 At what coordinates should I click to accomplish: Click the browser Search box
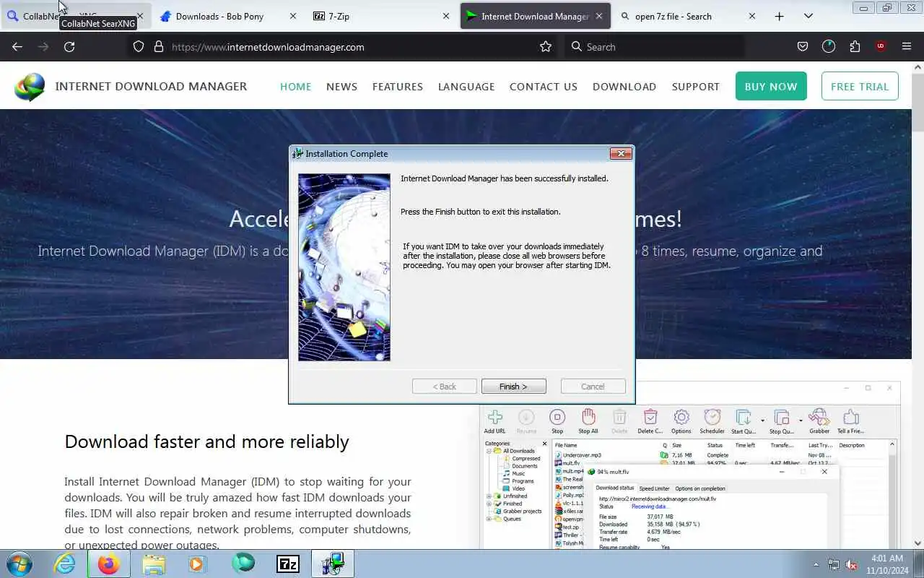(x=653, y=46)
